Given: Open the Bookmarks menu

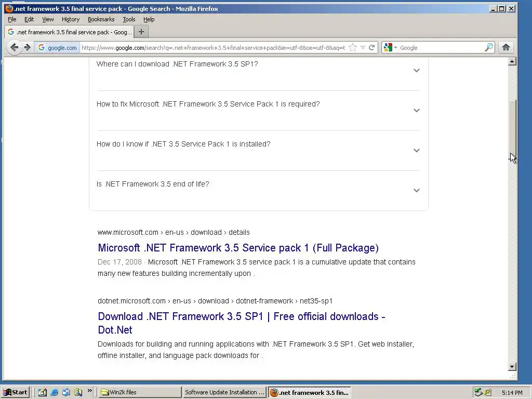Looking at the screenshot, I should coord(101,19).
